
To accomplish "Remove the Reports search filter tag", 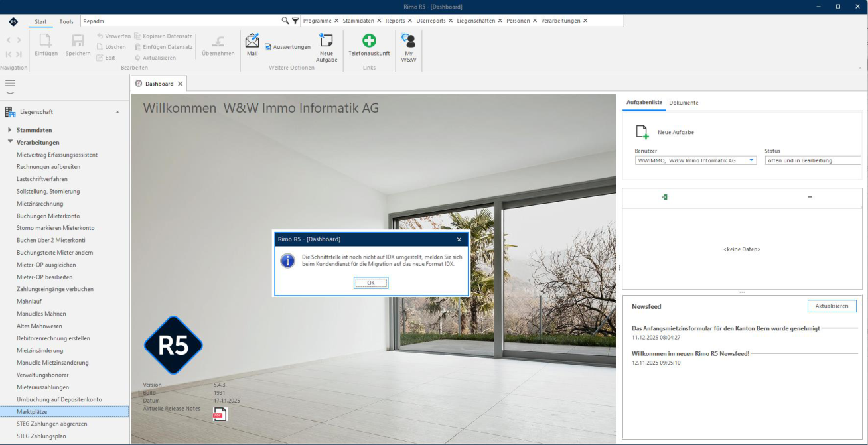I will tap(409, 21).
